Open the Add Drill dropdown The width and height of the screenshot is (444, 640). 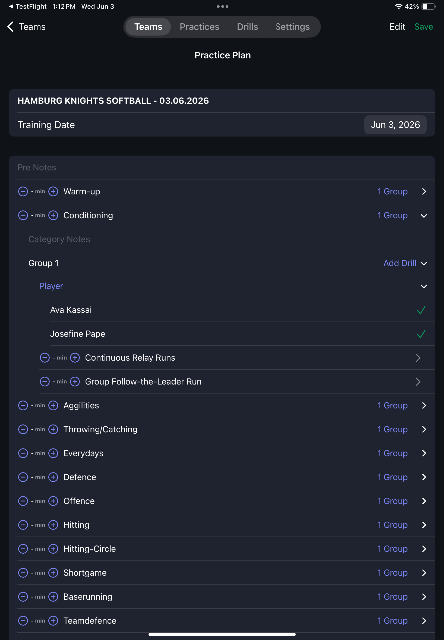405,263
